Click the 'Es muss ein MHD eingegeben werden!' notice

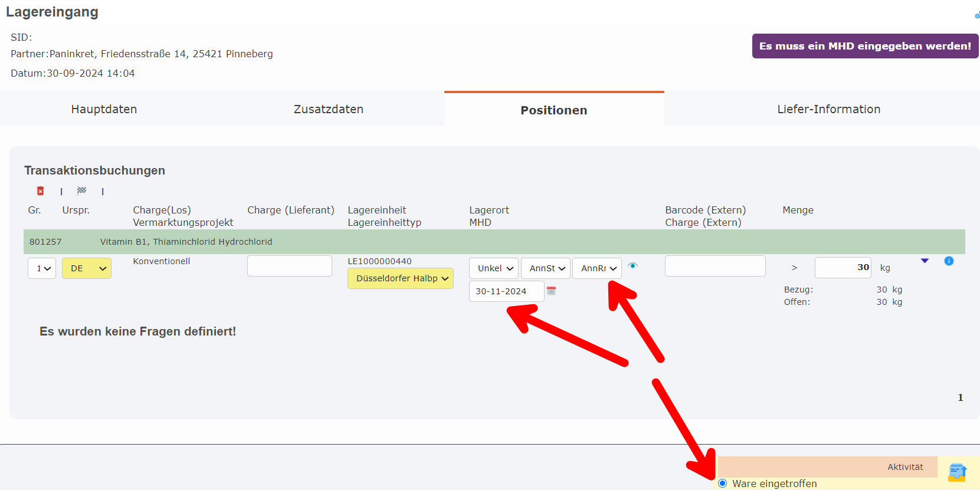point(865,46)
